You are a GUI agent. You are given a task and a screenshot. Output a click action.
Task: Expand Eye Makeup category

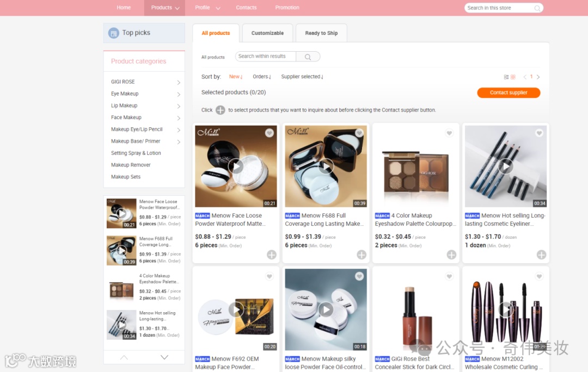pyautogui.click(x=179, y=95)
